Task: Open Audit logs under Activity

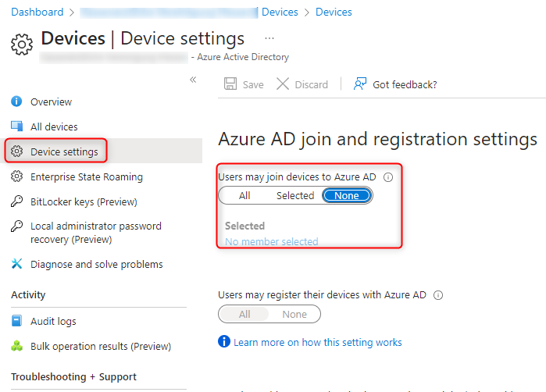Action: click(x=53, y=321)
